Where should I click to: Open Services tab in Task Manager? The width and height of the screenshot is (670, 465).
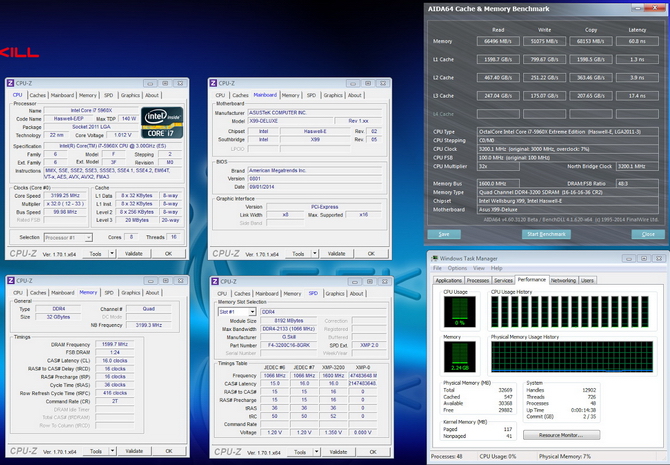[x=503, y=280]
